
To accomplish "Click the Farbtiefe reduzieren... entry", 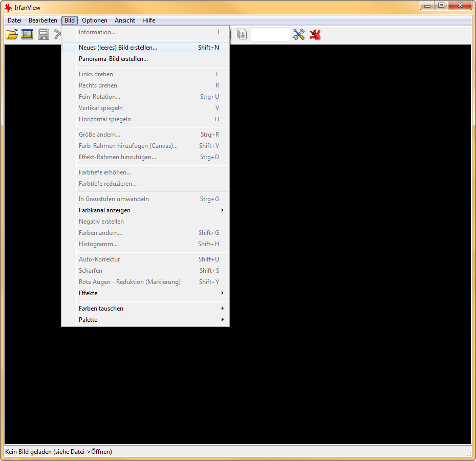I will click(x=145, y=184).
